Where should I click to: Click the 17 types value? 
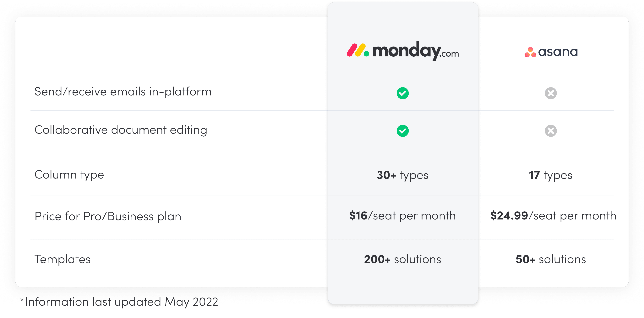click(550, 175)
